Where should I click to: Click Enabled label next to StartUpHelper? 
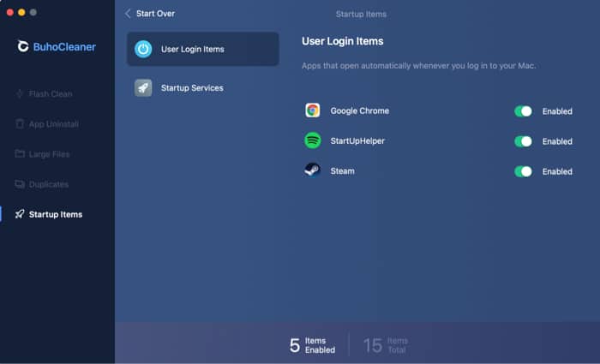(557, 141)
